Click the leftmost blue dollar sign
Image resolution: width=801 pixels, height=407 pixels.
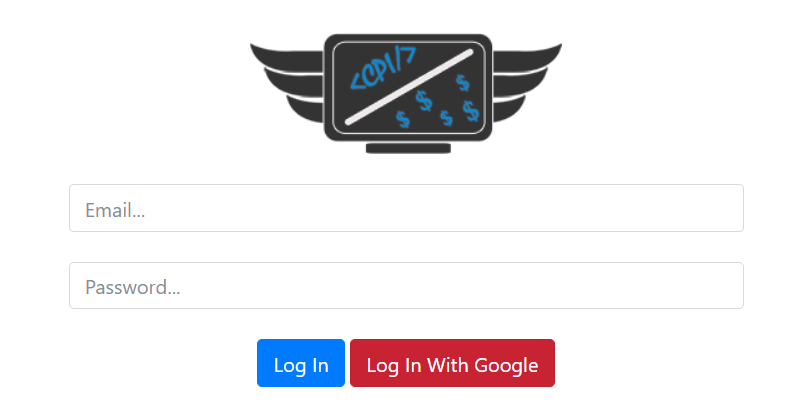tap(403, 119)
